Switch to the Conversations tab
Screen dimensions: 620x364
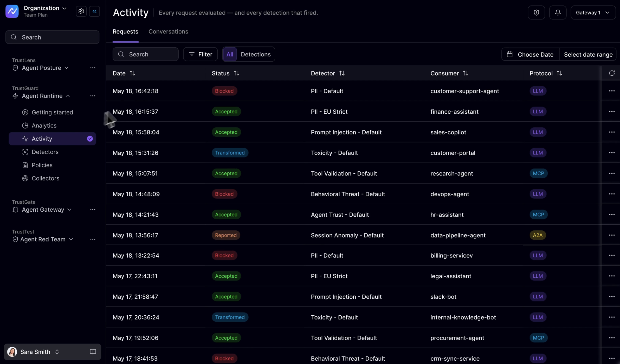pyautogui.click(x=168, y=32)
